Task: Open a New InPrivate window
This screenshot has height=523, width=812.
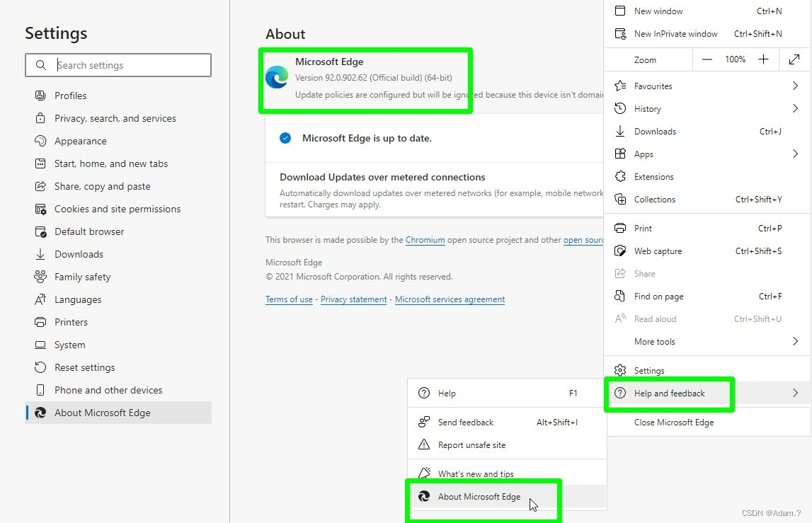Action: 707,34
